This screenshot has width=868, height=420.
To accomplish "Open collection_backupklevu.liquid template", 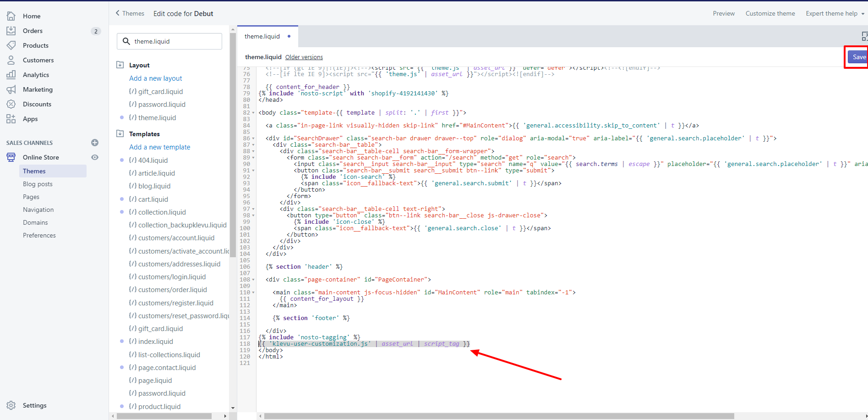I will click(x=182, y=225).
